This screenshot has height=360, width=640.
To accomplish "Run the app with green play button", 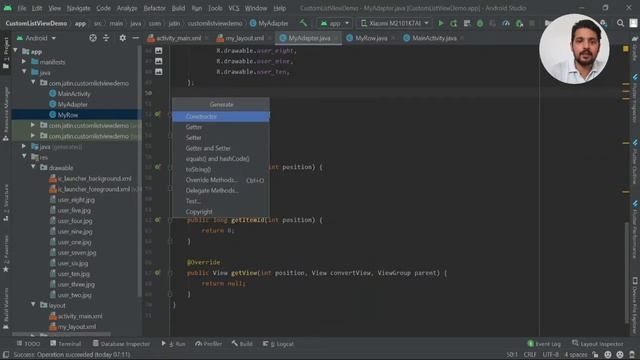I will click(441, 24).
